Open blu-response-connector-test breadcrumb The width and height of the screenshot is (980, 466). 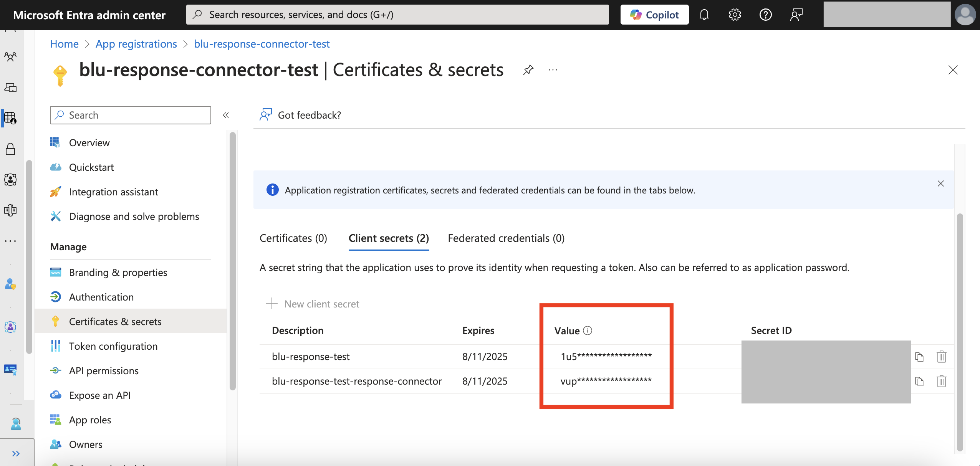[262, 44]
